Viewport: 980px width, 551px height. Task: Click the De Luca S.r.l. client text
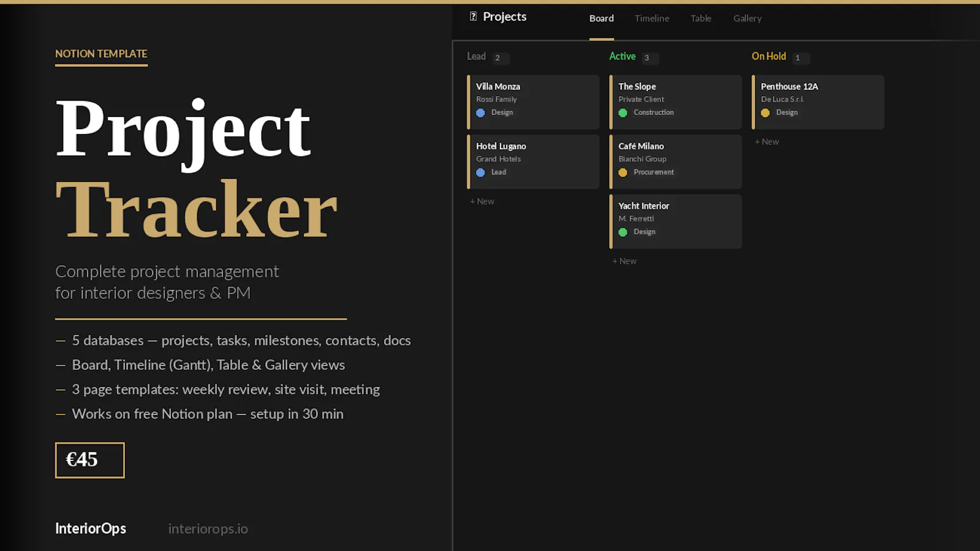click(x=782, y=99)
